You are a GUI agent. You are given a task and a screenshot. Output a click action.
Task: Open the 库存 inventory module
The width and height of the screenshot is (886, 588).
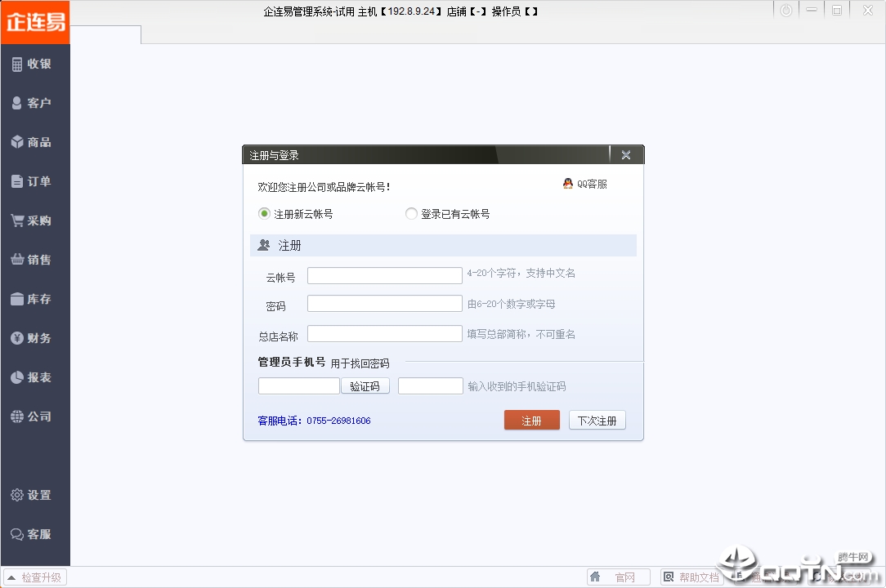coord(32,299)
